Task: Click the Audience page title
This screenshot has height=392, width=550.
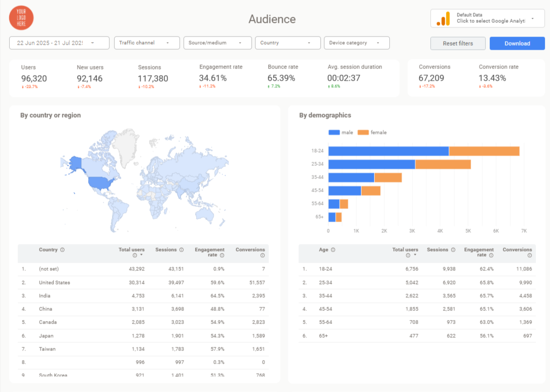Action: pos(272,19)
